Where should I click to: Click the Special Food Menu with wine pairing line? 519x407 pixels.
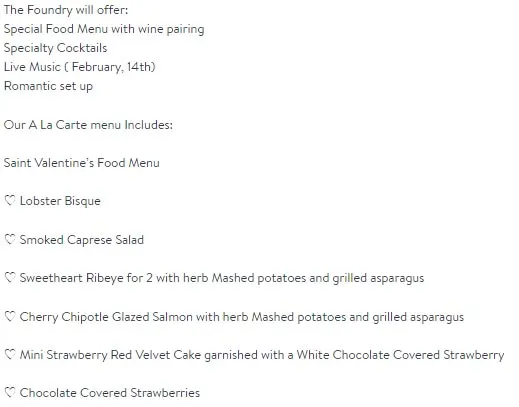(x=104, y=29)
